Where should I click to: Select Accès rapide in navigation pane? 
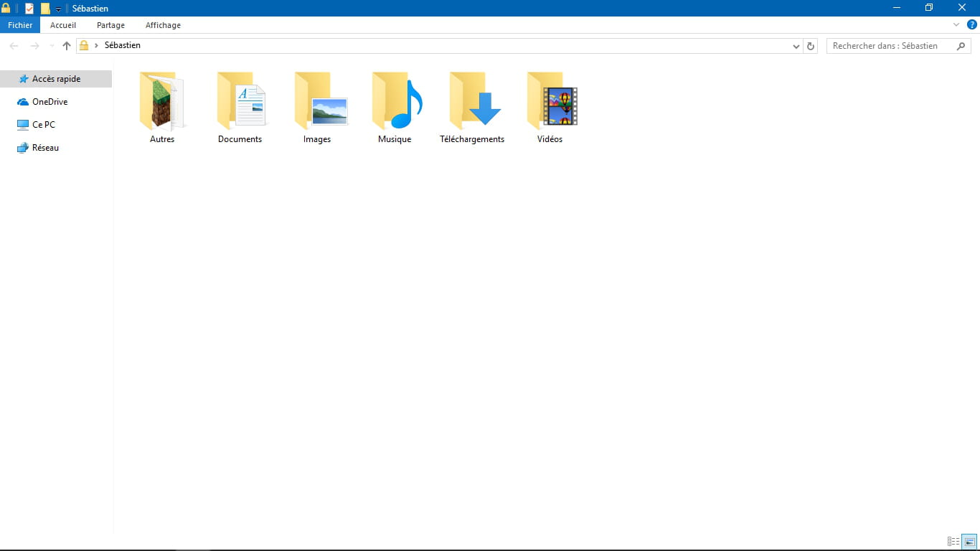point(56,79)
